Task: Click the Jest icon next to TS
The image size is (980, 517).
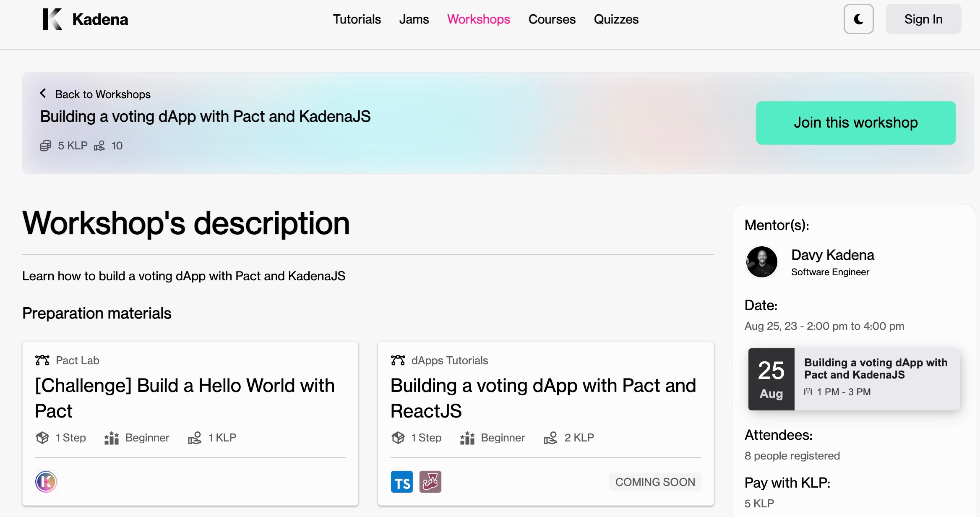Action: click(x=430, y=482)
